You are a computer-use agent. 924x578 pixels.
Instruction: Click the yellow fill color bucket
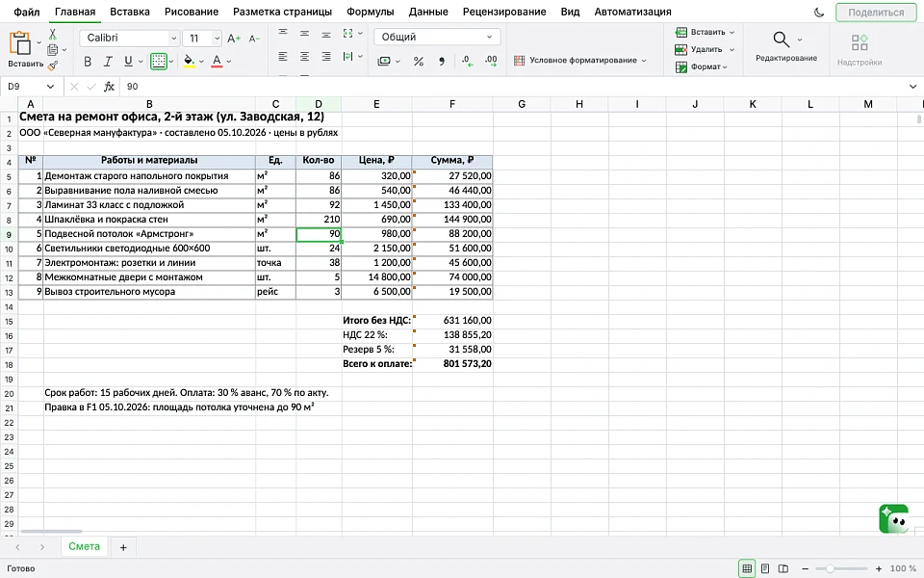189,62
